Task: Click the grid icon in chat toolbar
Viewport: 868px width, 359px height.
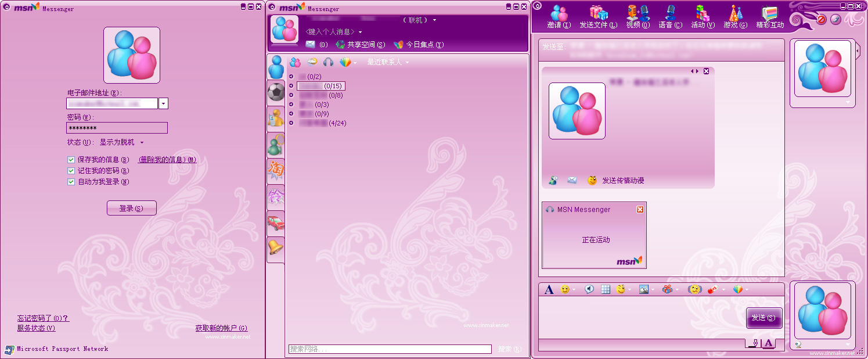Action: (606, 289)
